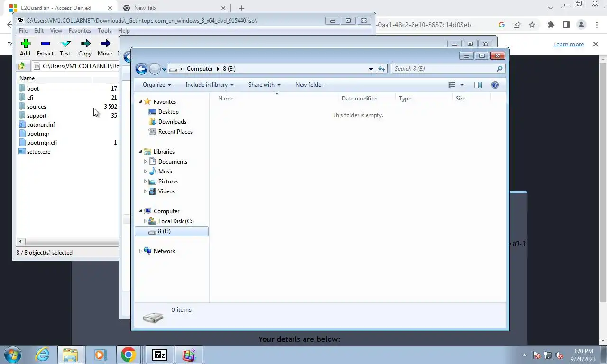The image size is (607, 364).
Task: Open the View menu in 7-Zip
Action: tap(56, 30)
